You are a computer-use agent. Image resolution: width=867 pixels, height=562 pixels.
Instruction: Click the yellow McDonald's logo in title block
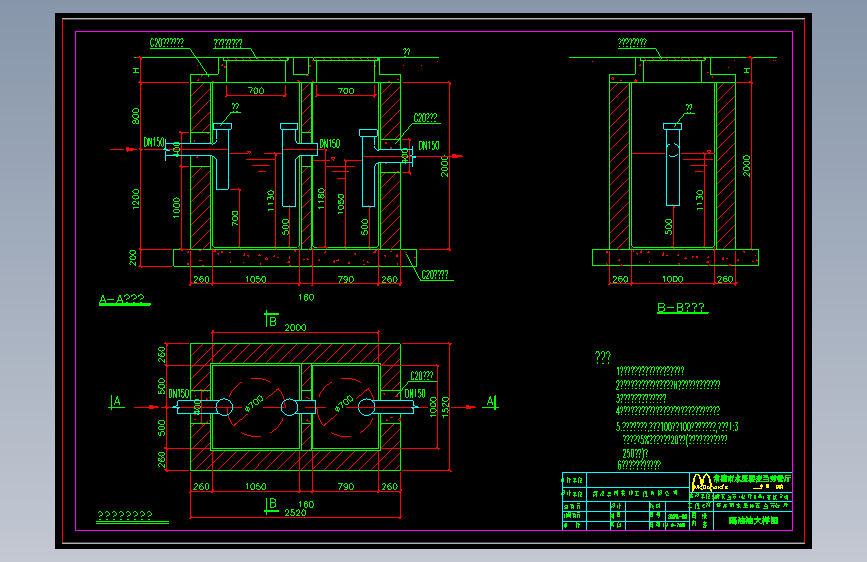701,482
